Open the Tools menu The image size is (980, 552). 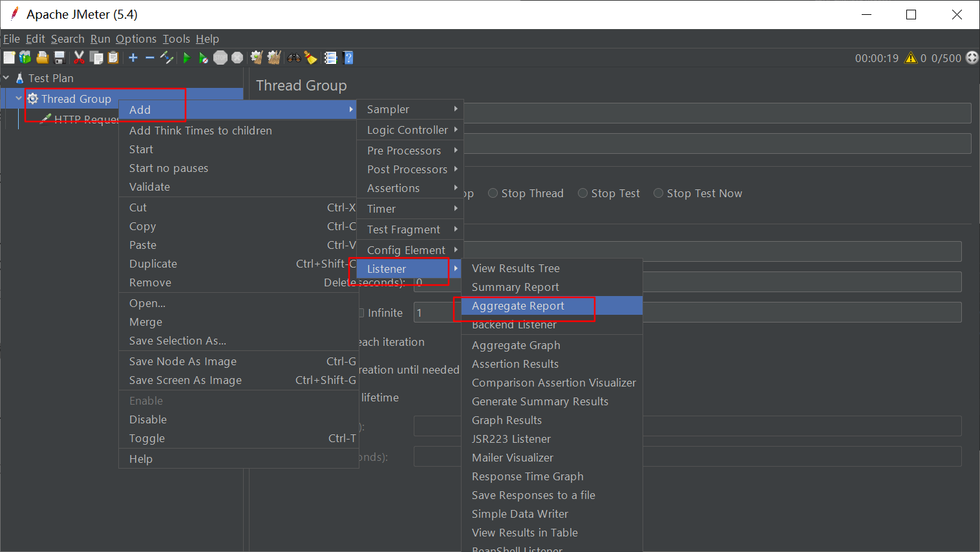coord(176,39)
